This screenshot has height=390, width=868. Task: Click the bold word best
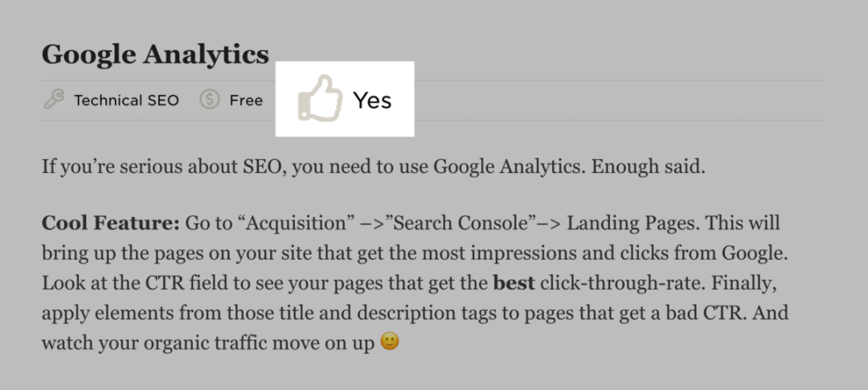coord(514,283)
